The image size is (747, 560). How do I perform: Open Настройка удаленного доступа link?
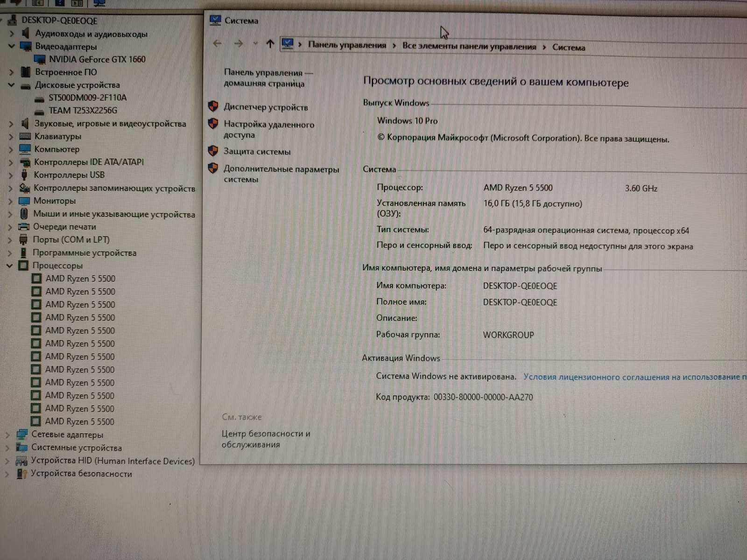point(269,129)
